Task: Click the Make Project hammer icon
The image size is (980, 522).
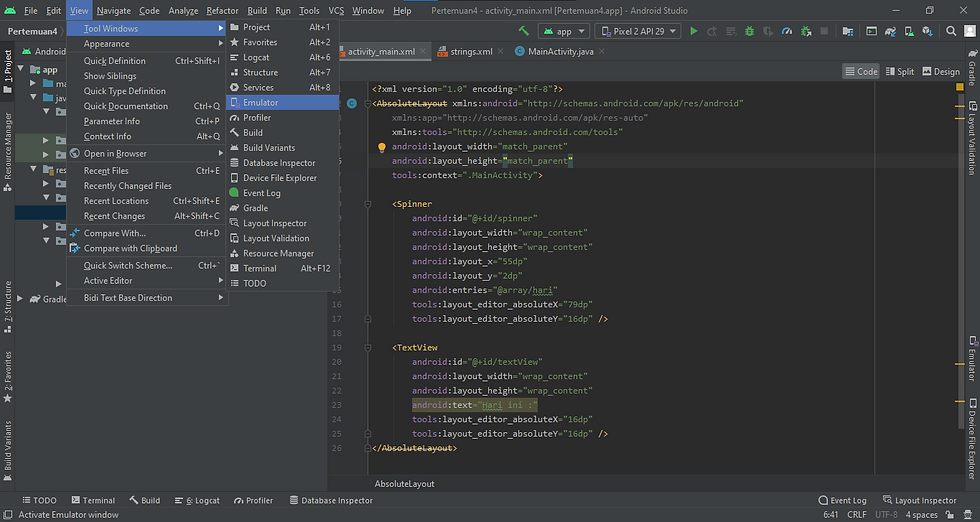Action: (524, 31)
